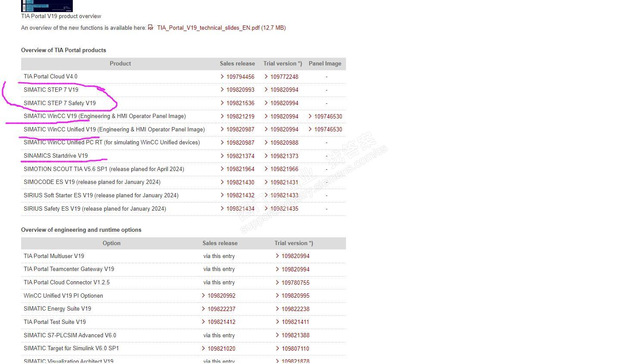This screenshot has width=619, height=364.
Task: Open sales release 109821964 for SIMOTION SCOUT TIA
Action: [x=240, y=169]
